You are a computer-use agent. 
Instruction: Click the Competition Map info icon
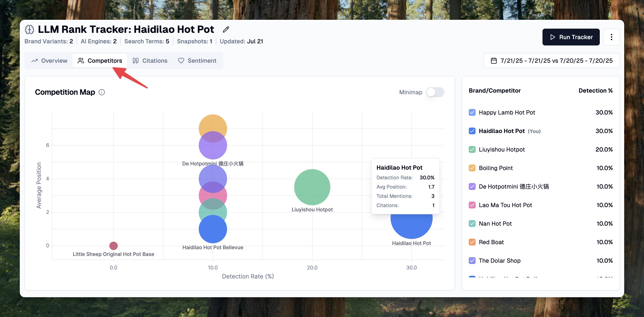click(102, 92)
